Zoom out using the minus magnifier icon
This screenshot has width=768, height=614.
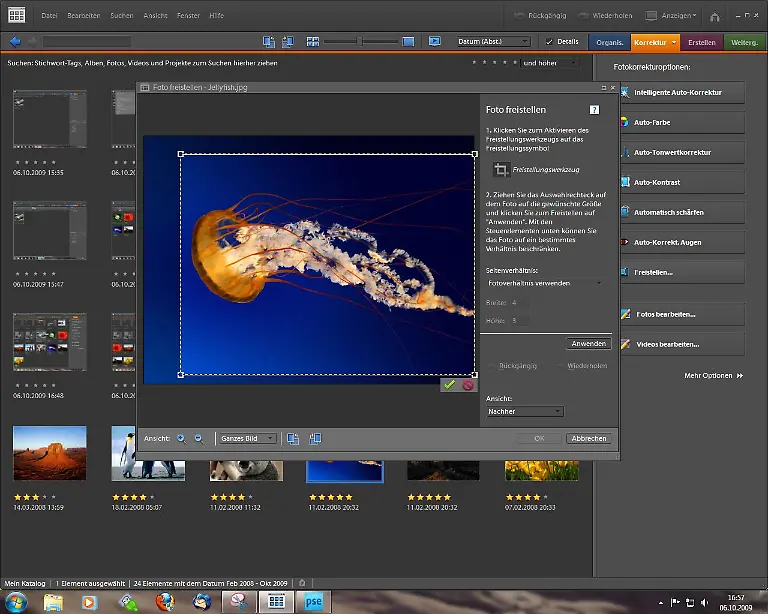click(x=198, y=438)
